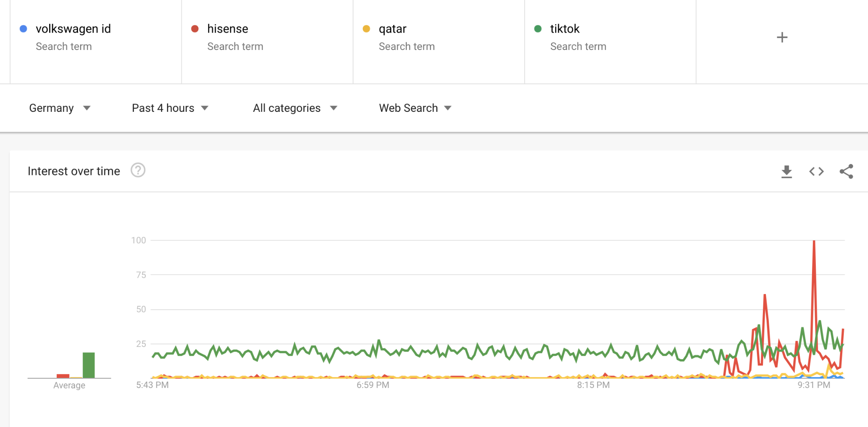The width and height of the screenshot is (868, 427).
Task: Open the help icon beside Interest over time
Action: tap(138, 170)
